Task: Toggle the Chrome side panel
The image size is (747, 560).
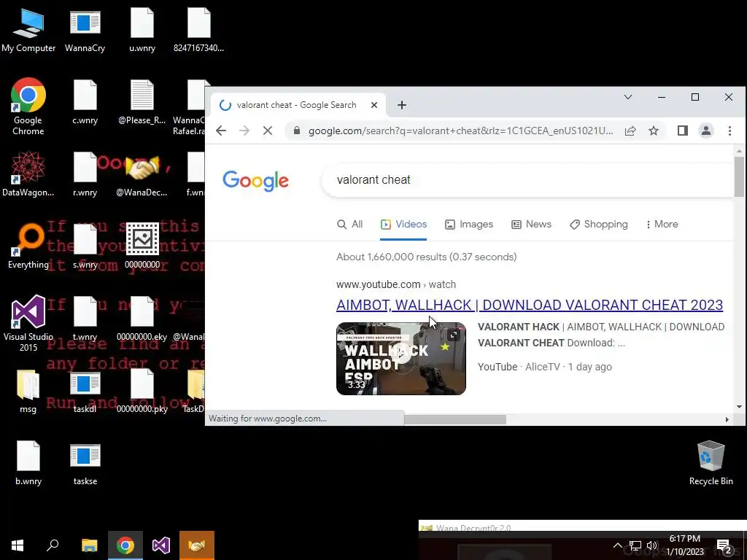Action: click(683, 131)
